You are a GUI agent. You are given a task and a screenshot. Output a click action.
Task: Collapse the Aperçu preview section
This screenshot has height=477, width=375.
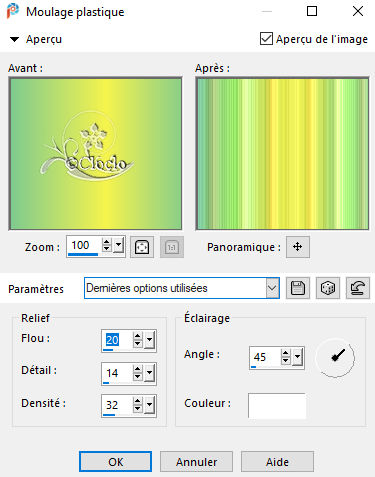[x=14, y=39]
